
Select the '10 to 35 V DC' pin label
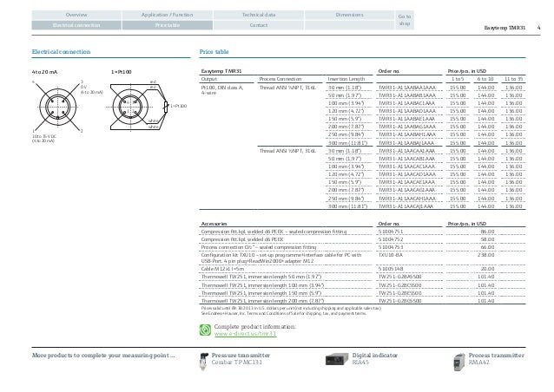pyautogui.click(x=44, y=136)
